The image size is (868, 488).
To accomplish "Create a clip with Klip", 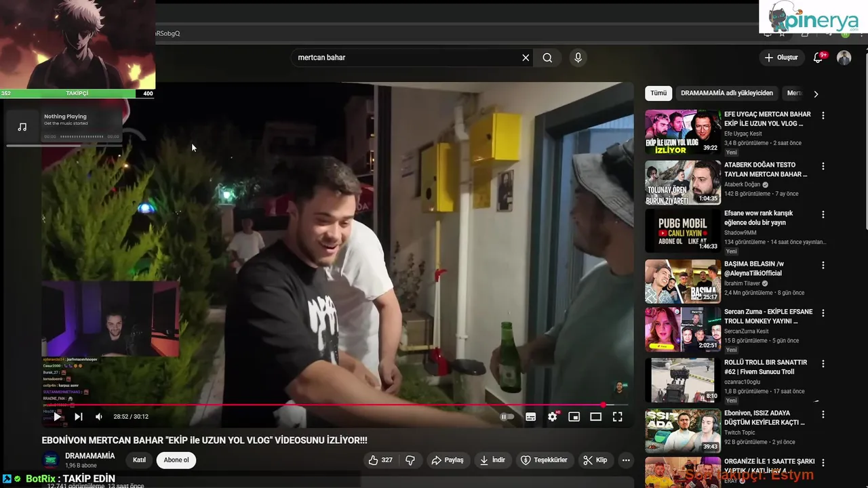I will point(595,460).
